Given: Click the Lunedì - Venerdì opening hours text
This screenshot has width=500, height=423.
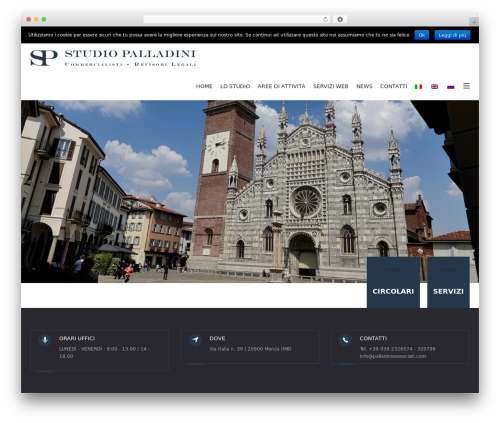Looking at the screenshot, I should (104, 353).
